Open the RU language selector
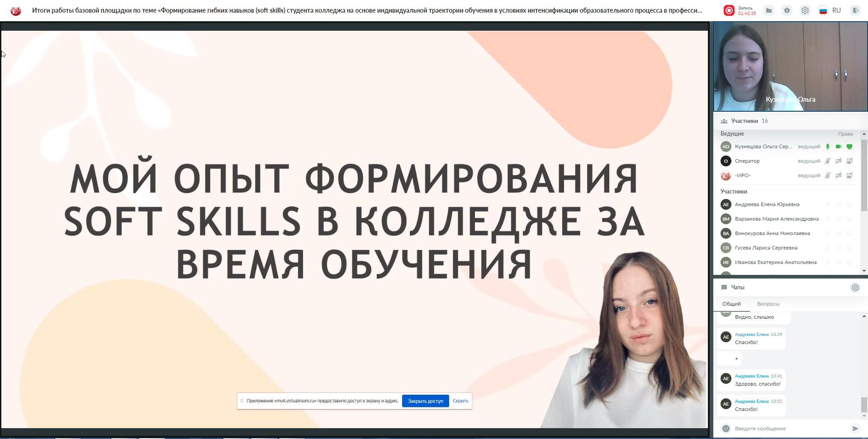The height and width of the screenshot is (439, 868). 830,10
